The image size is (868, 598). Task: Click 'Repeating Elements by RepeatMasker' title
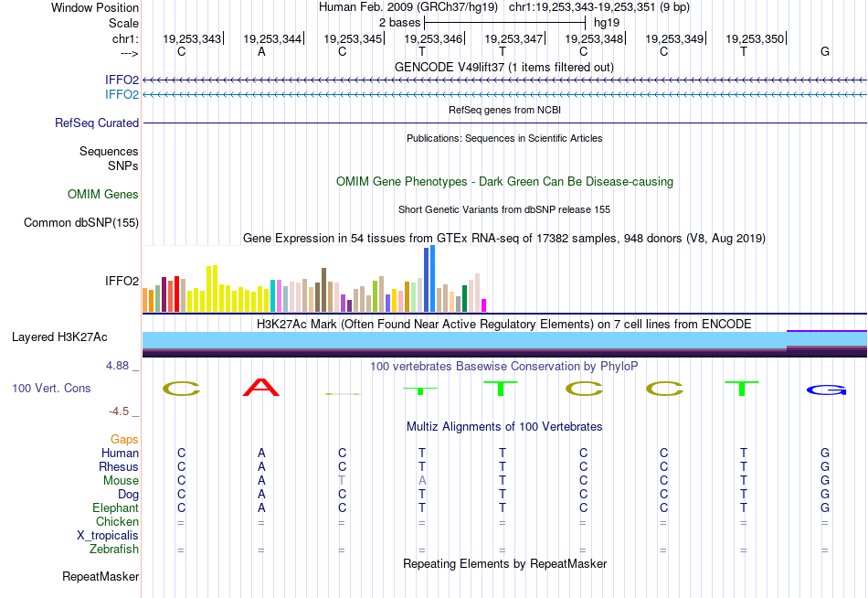(x=505, y=563)
